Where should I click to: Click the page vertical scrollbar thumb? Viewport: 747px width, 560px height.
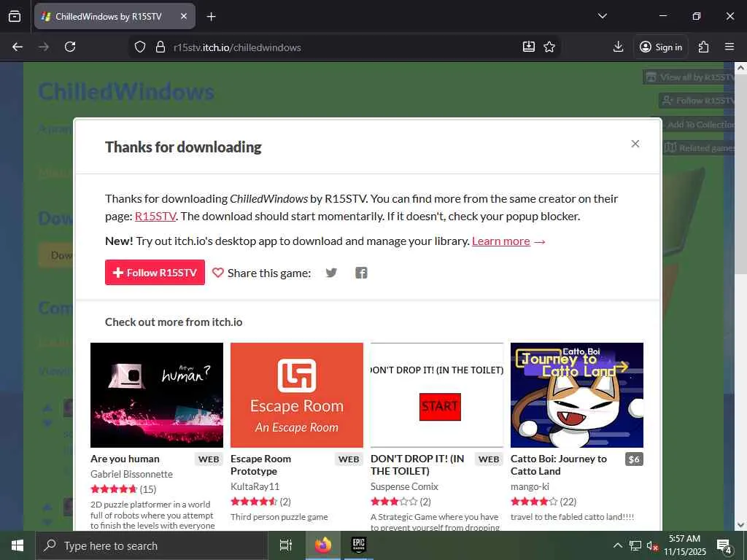(x=740, y=174)
